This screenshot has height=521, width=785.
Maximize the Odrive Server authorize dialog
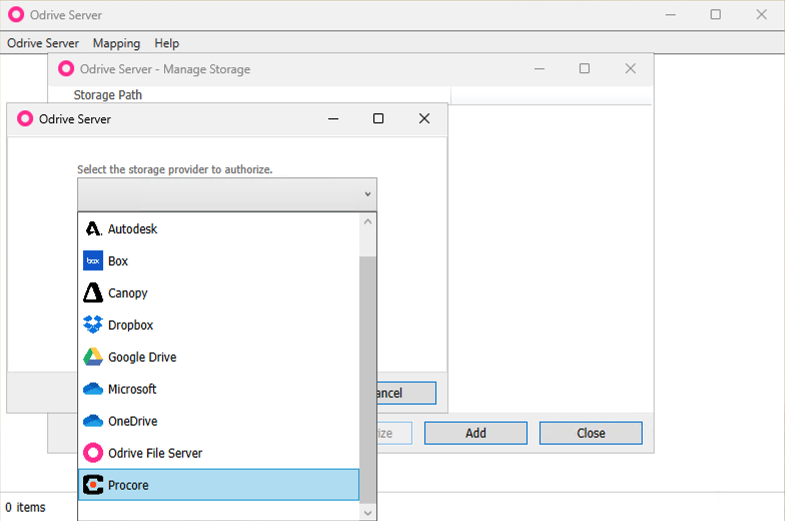point(378,119)
